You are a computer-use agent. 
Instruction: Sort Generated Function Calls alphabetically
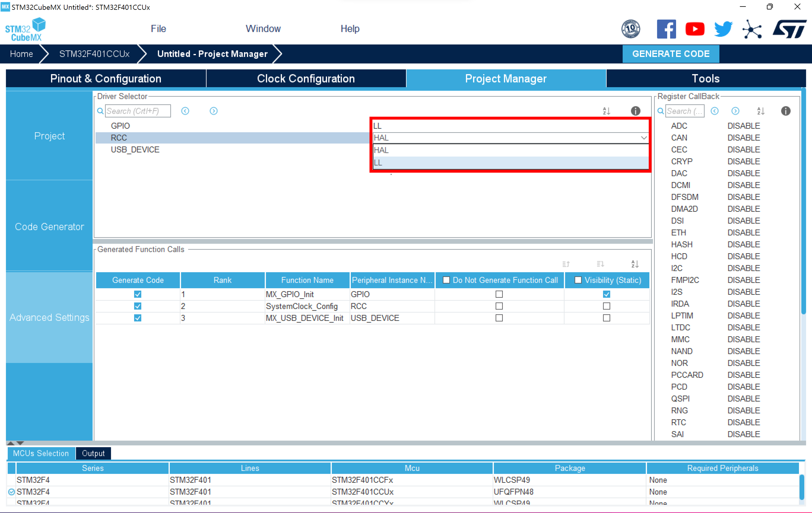point(635,264)
